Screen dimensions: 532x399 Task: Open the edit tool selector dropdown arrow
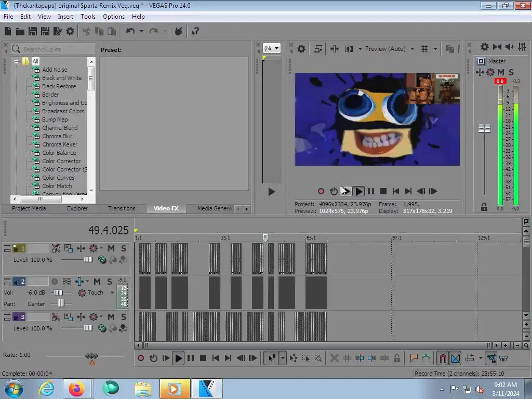[x=283, y=358]
